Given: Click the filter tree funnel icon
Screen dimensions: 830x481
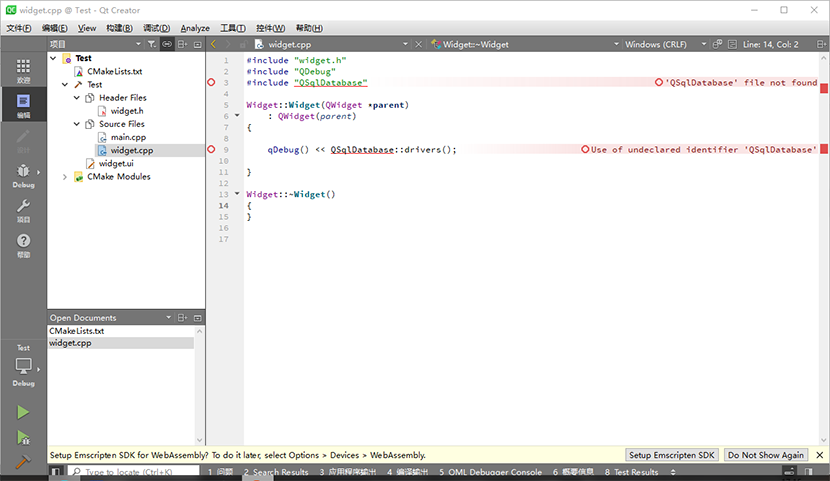Looking at the screenshot, I should click(x=151, y=44).
